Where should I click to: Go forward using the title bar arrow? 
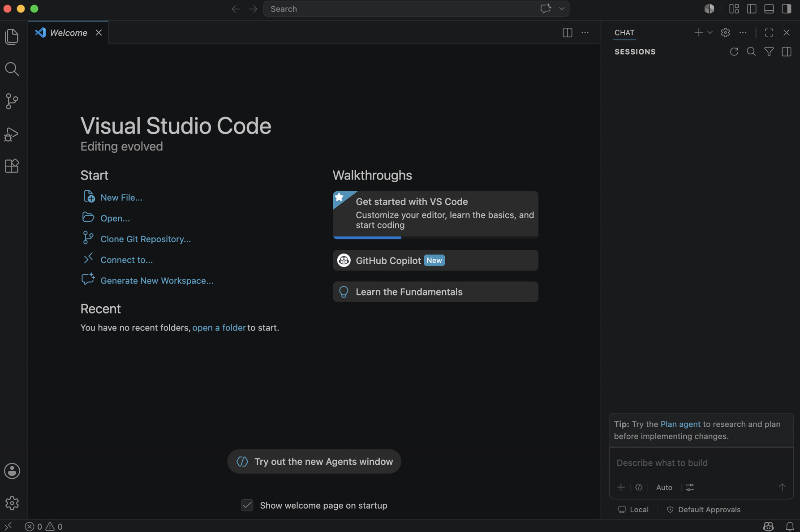pyautogui.click(x=253, y=9)
